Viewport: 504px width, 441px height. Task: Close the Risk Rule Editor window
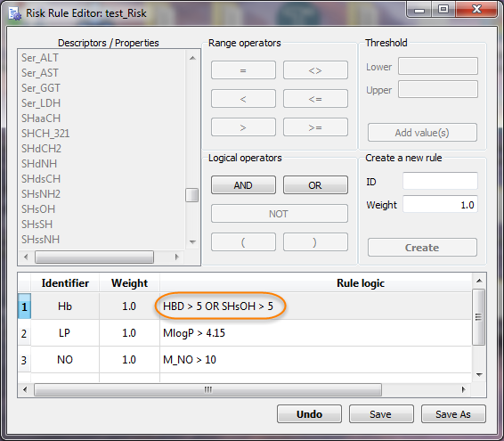(476, 9)
